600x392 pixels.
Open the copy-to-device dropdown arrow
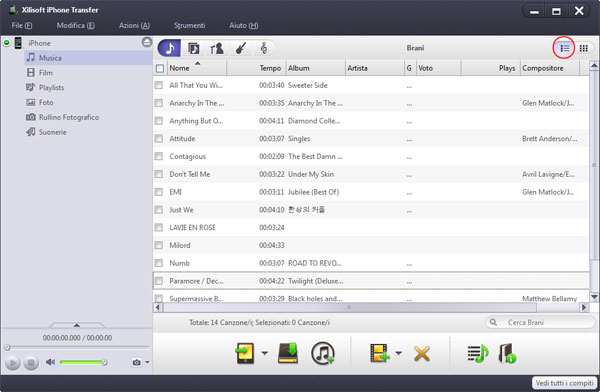pyautogui.click(x=264, y=353)
